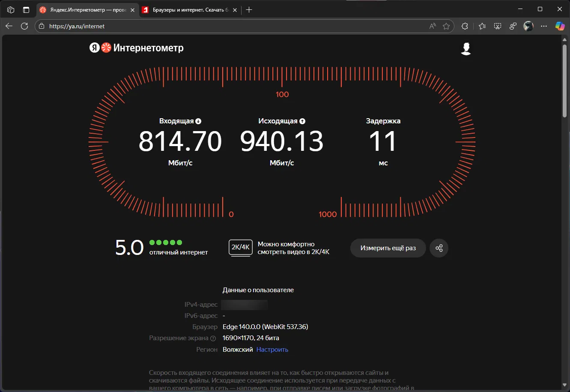
Task: Click the upload arrow icon beside Исходящая
Action: 302,121
